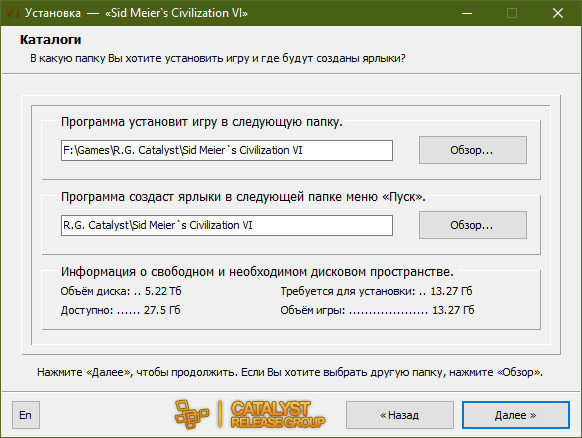Close the installer window

coord(558,13)
